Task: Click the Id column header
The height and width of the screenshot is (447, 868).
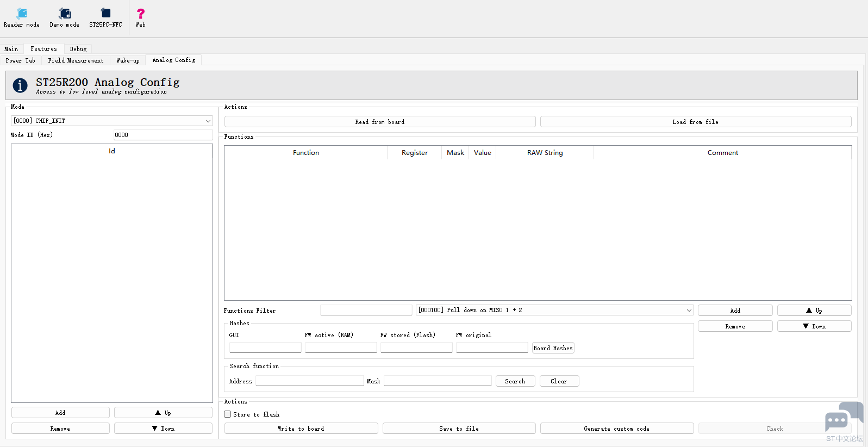Action: pos(112,151)
